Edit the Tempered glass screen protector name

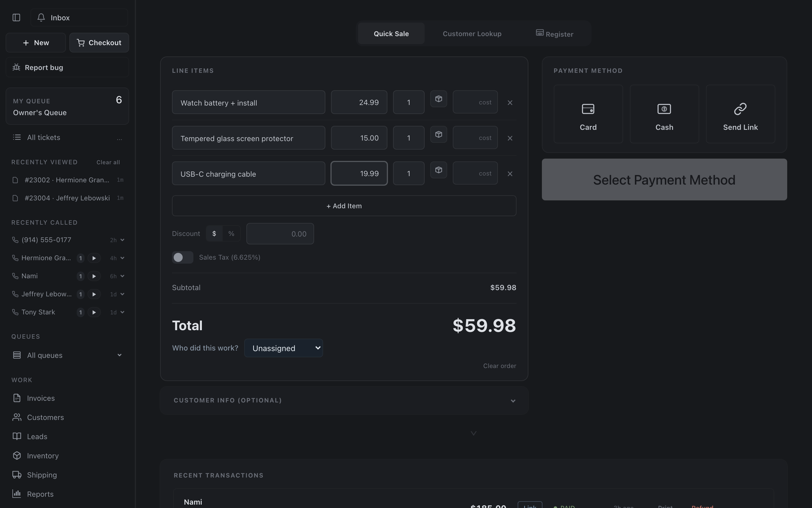point(249,138)
